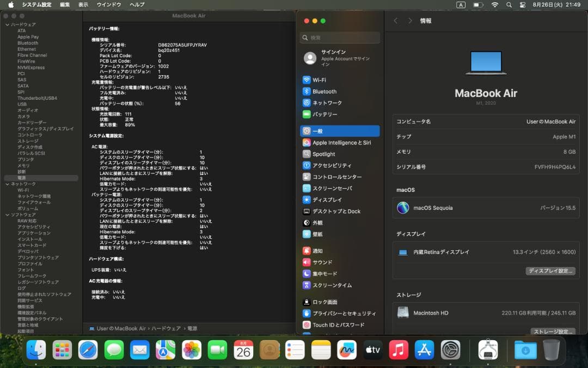The height and width of the screenshot is (368, 588).
Task: Open Wi-Fi in System Settings sidebar
Action: [x=340, y=80]
